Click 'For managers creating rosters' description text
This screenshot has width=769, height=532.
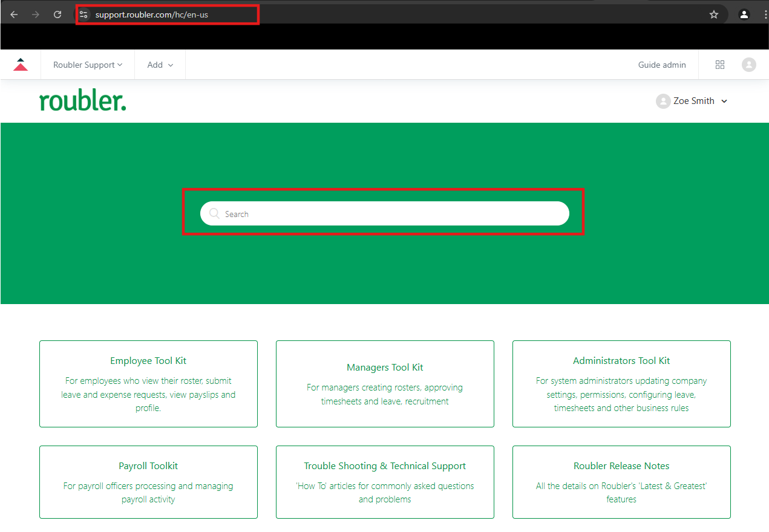click(x=385, y=394)
